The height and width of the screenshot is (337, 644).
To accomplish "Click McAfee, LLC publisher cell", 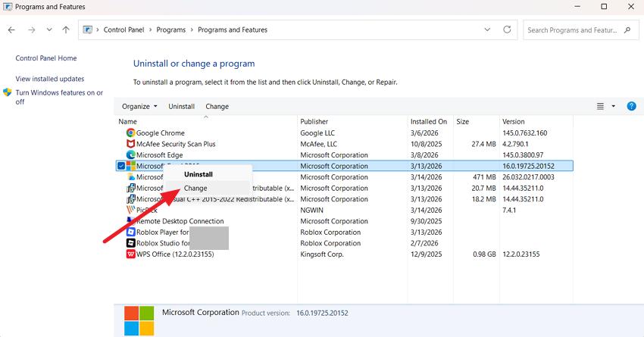I will [318, 144].
